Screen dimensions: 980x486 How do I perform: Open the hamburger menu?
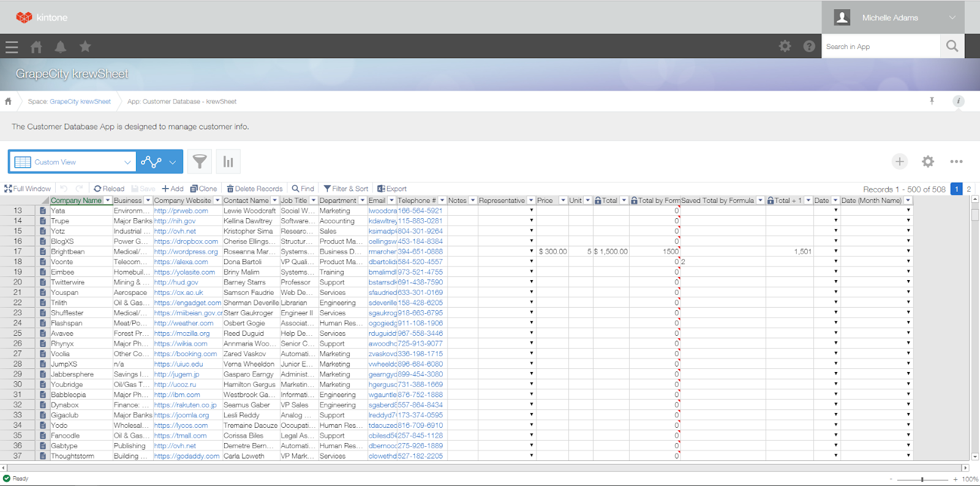click(x=12, y=47)
